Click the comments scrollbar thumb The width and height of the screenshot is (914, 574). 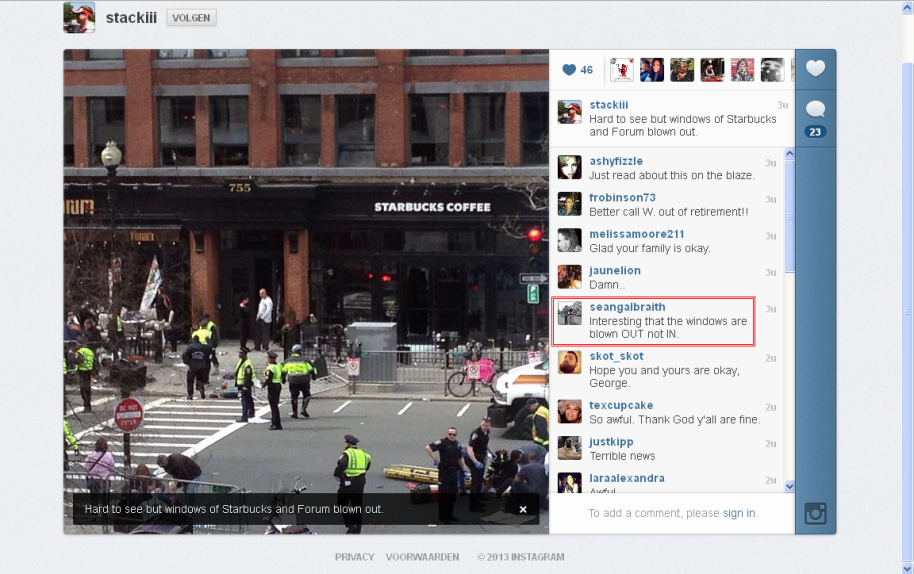(790, 216)
